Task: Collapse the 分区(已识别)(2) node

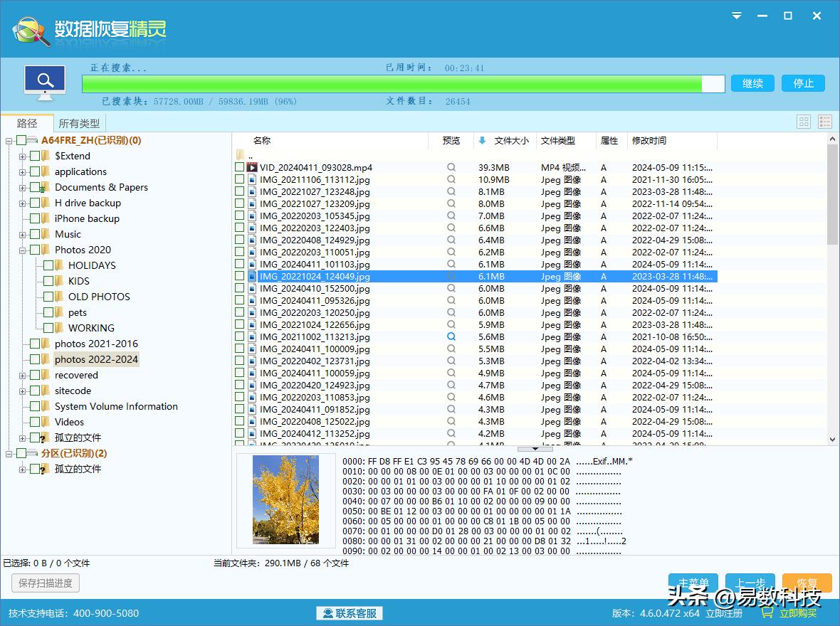Action: tap(9, 454)
